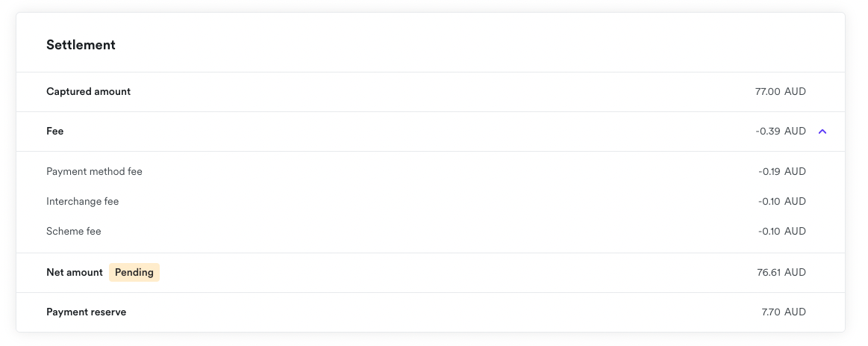Click the Net amount label
Screen dimensions: 868x346
pyautogui.click(x=74, y=273)
